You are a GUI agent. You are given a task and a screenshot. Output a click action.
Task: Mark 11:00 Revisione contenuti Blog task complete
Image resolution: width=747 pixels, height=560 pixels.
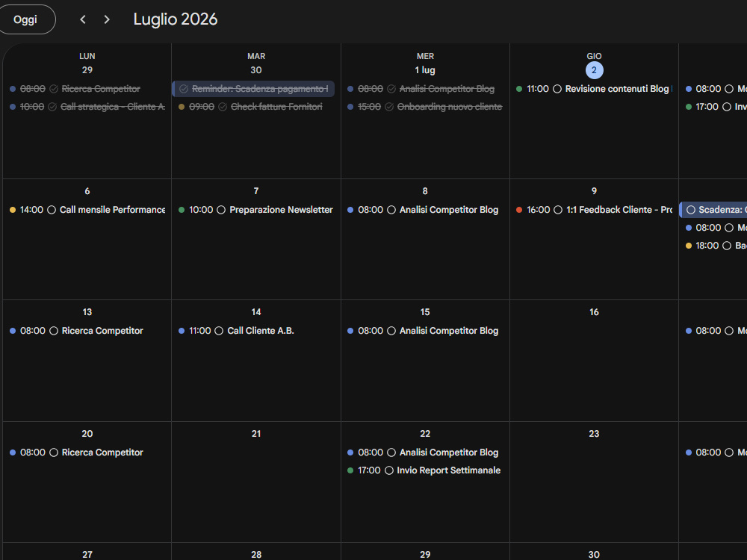(557, 89)
